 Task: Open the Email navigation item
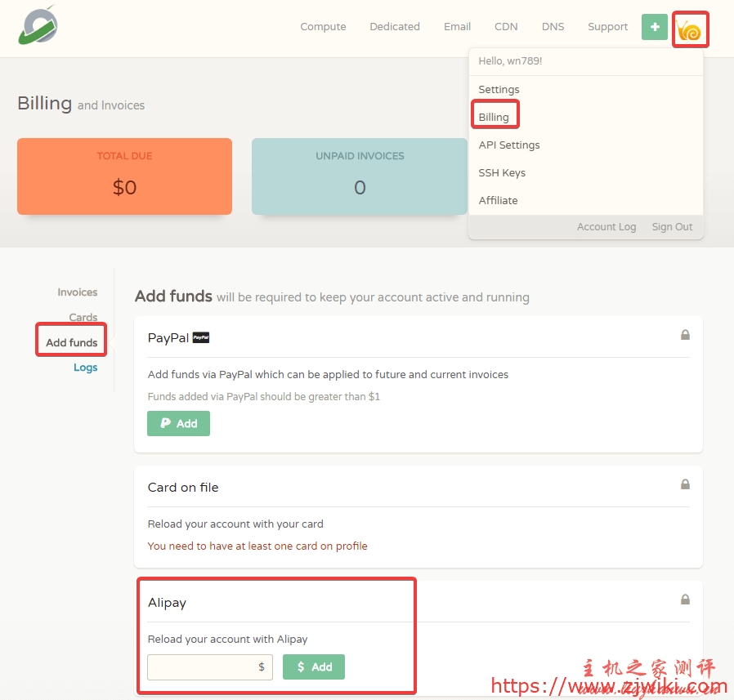click(457, 27)
